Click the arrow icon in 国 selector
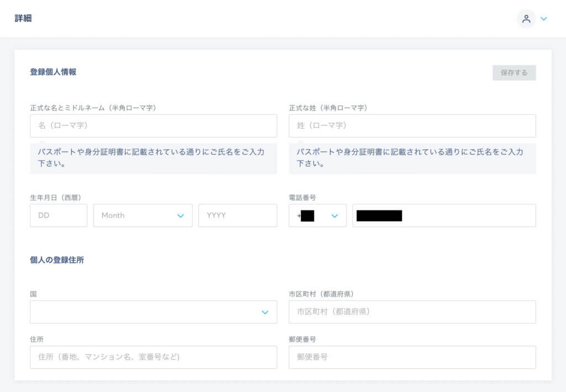Screen dimensions: 566x392 265,312
